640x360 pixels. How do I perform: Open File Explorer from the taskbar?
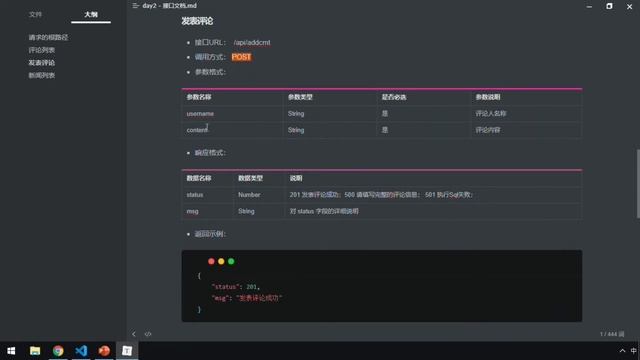tap(35, 351)
